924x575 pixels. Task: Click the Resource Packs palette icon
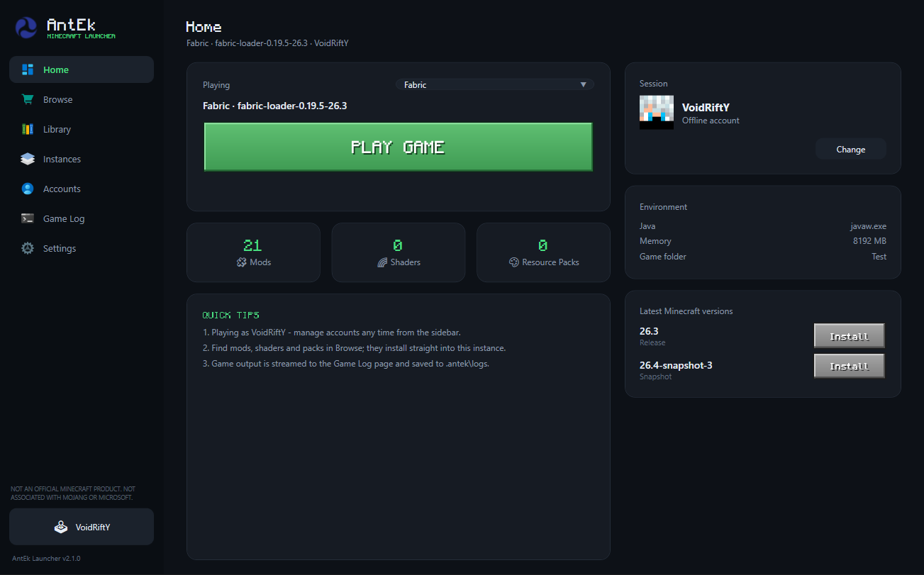[x=514, y=262]
